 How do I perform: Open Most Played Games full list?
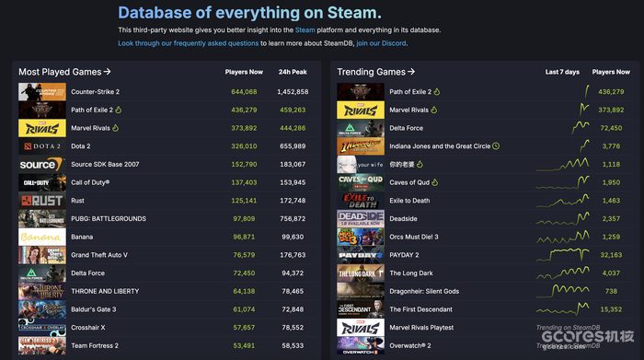[x=64, y=72]
